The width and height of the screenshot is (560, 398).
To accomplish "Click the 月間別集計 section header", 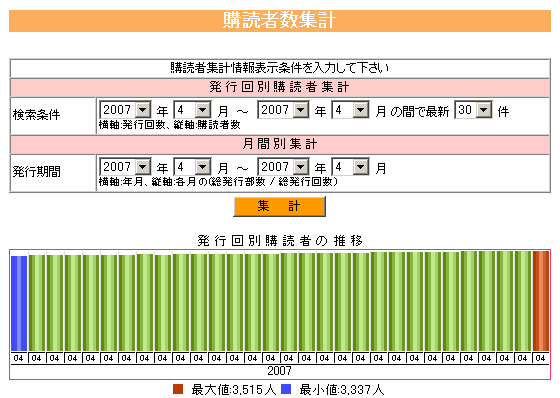I will [x=280, y=144].
